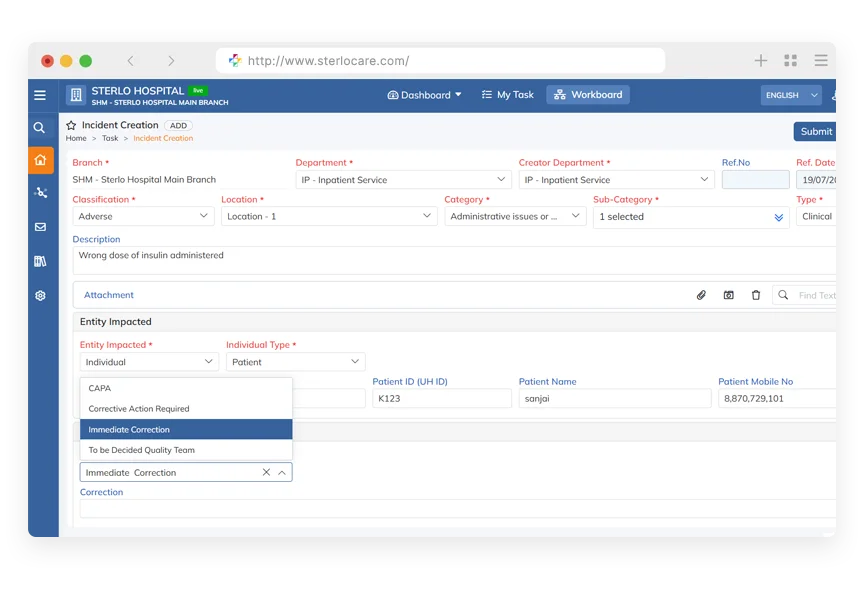This screenshot has height=606, width=858.
Task: Open the ENGLISH language selector
Action: [791, 95]
